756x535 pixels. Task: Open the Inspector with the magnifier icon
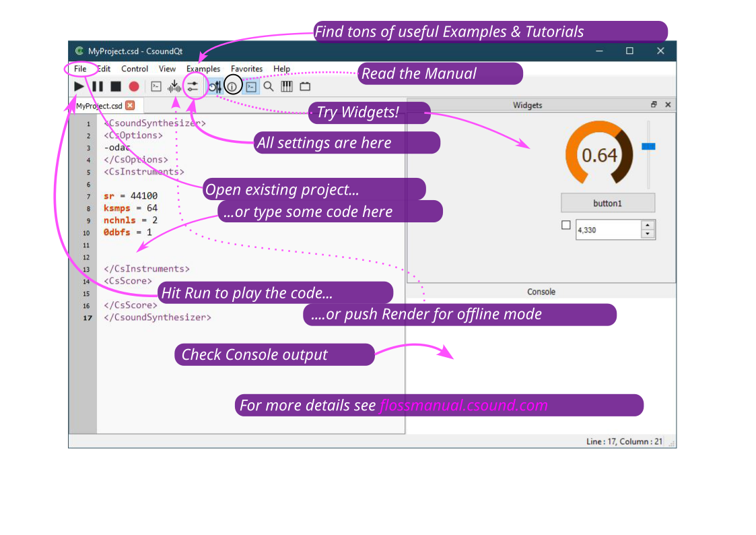pyautogui.click(x=269, y=87)
